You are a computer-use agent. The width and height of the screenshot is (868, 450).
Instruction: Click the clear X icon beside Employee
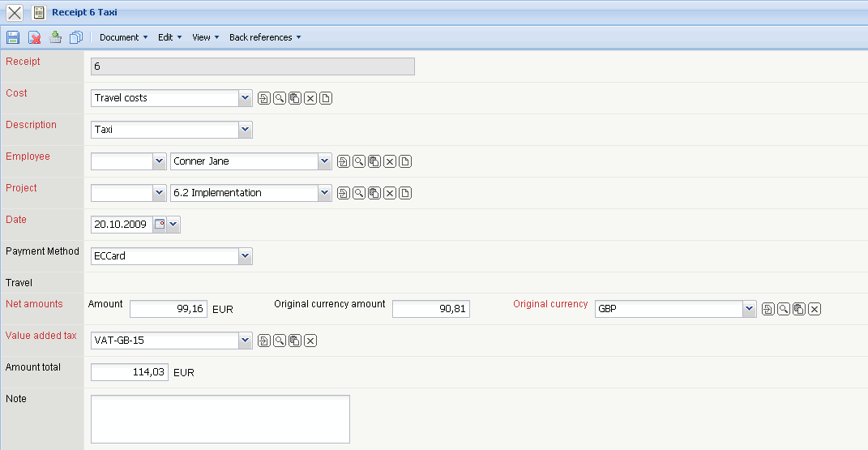click(390, 162)
